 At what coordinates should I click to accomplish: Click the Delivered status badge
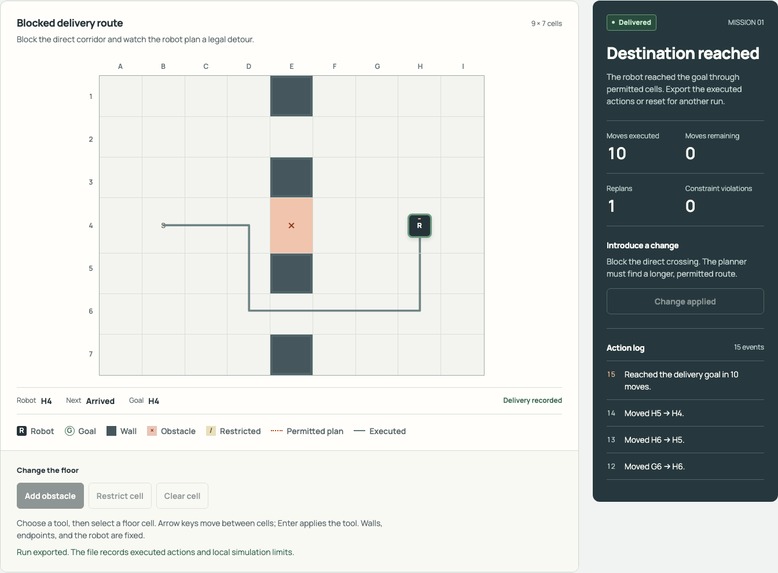click(631, 22)
